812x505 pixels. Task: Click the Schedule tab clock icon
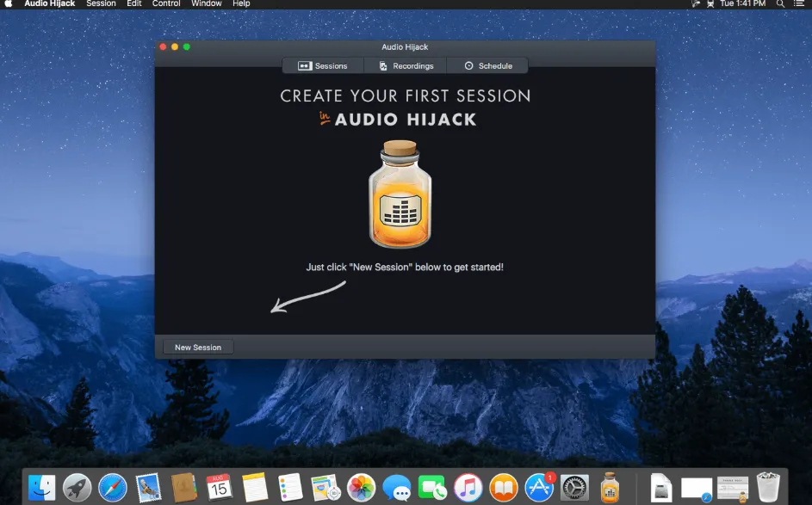[x=468, y=65]
